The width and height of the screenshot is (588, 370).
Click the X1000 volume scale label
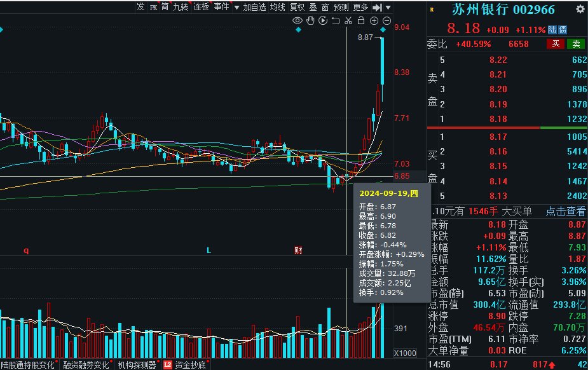point(405,353)
